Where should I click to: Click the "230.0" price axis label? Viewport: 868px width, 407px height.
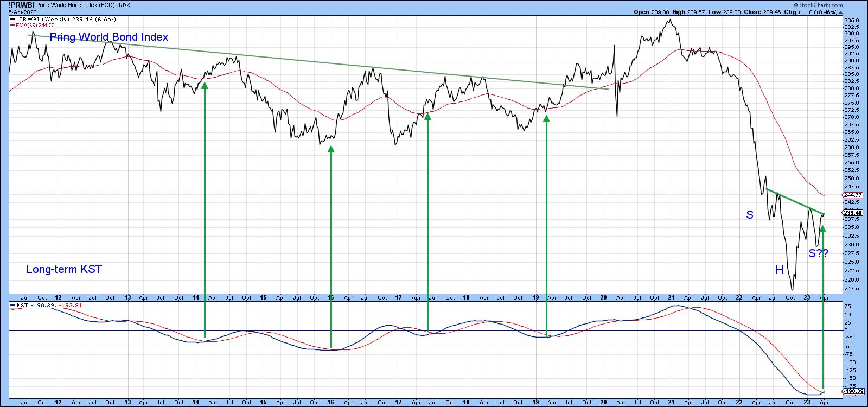[x=852, y=244]
